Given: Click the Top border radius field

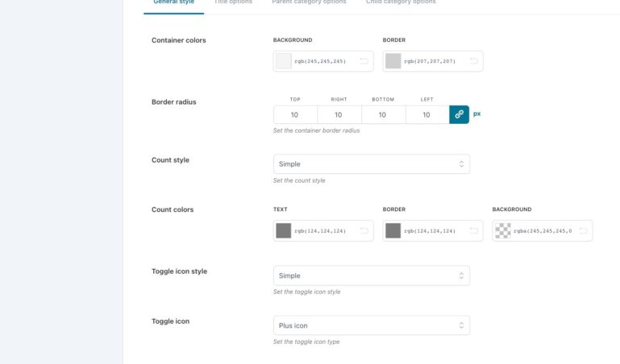Looking at the screenshot, I should click(x=295, y=115).
